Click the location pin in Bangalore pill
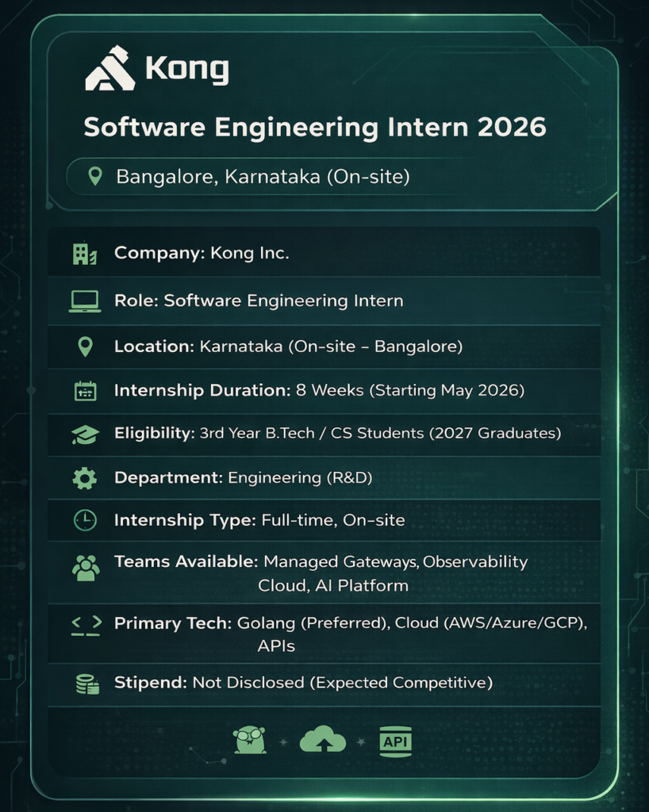Viewport: 649px width, 812px height. click(x=94, y=176)
